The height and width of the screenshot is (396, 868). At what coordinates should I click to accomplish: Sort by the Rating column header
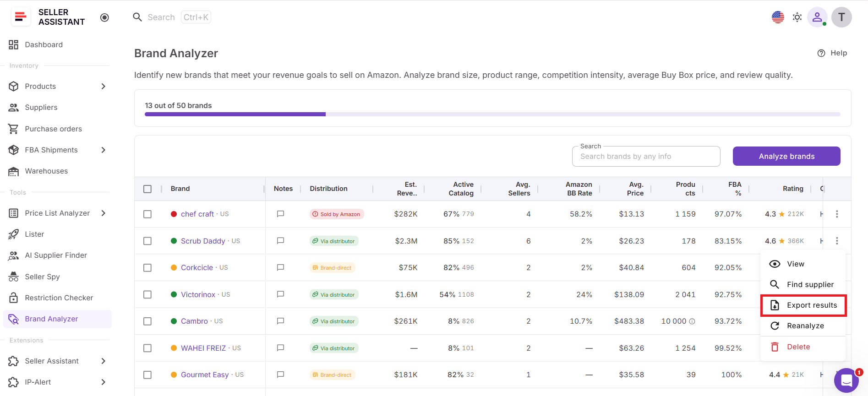793,189
